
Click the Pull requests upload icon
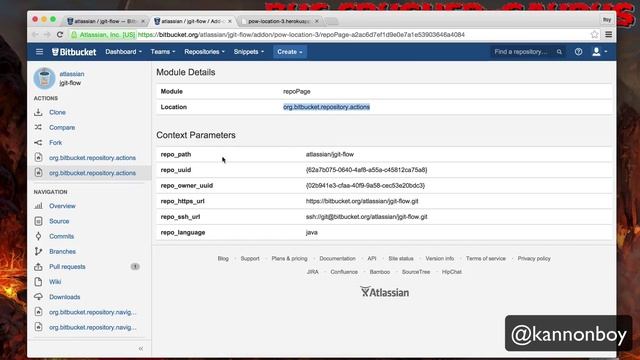click(38, 267)
